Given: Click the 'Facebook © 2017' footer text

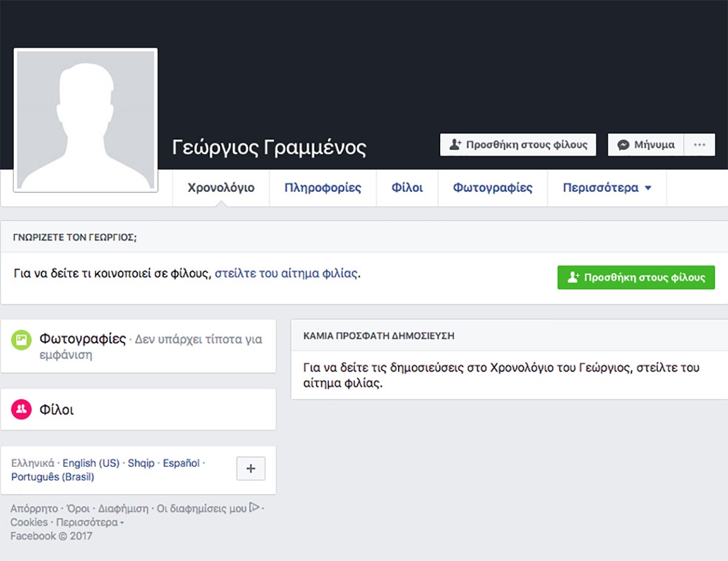Looking at the screenshot, I should pos(51,536).
